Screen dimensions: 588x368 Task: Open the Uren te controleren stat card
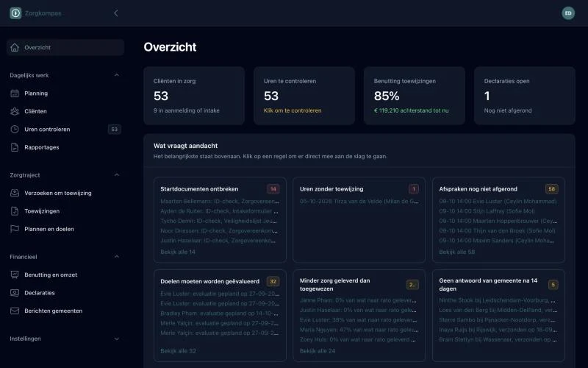click(x=304, y=96)
